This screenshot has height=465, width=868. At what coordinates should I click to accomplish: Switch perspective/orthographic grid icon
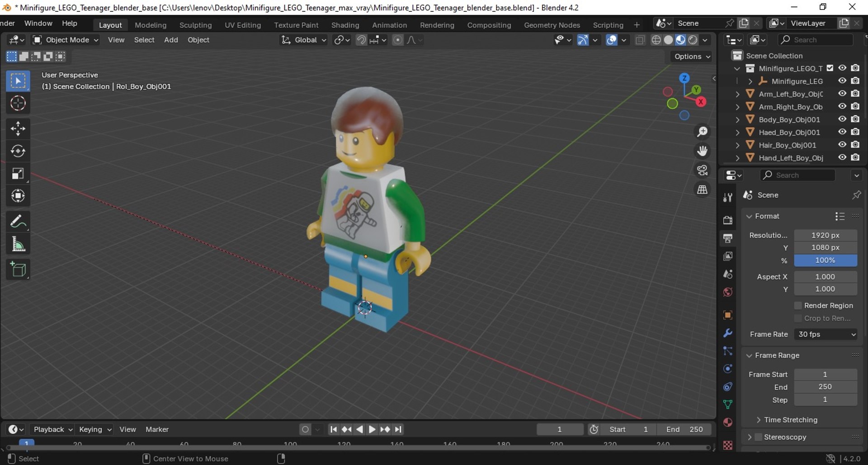pos(702,190)
